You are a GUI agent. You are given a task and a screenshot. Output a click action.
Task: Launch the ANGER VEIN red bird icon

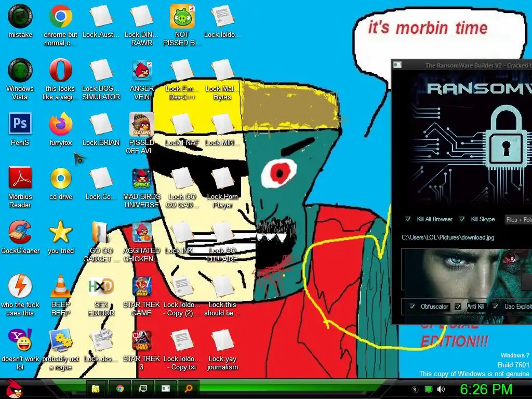pos(141,70)
